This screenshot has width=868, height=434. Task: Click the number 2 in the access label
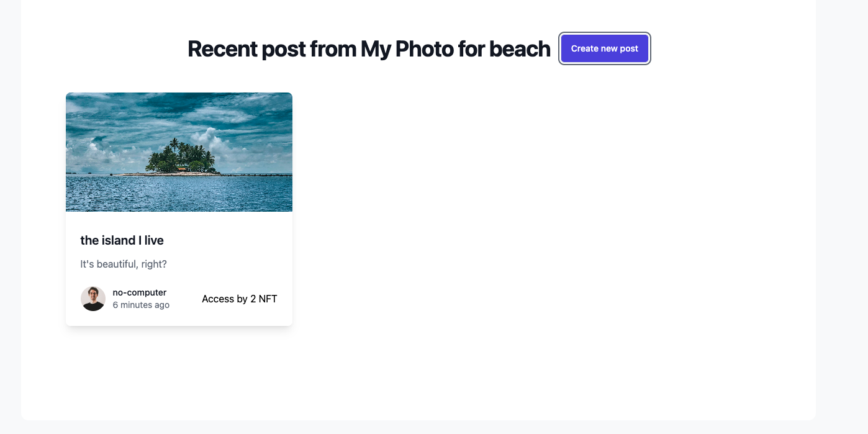[x=253, y=299]
